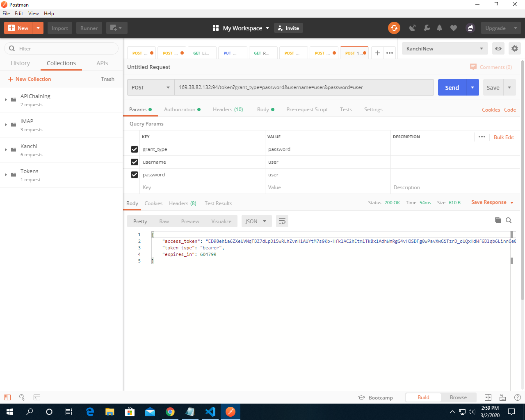This screenshot has height=420, width=525.
Task: Open settings wrench icon in header
Action: [427, 28]
